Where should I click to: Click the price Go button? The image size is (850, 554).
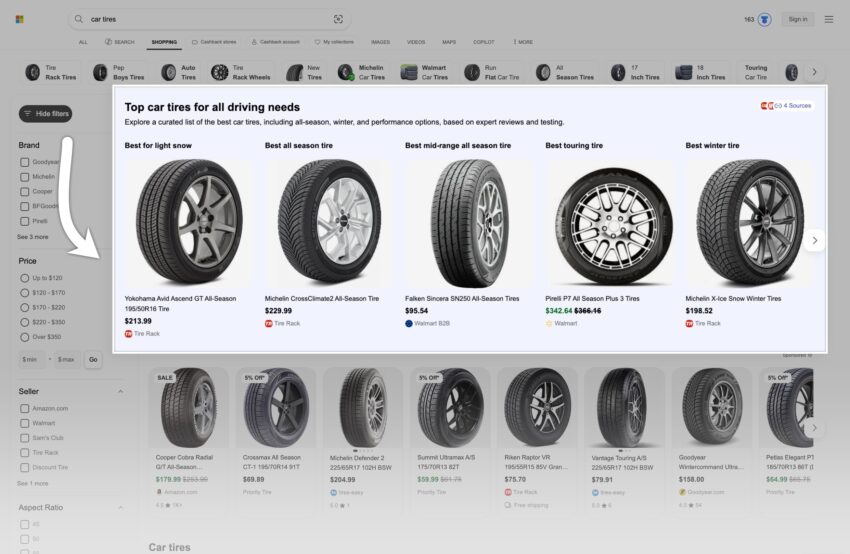pyautogui.click(x=93, y=359)
